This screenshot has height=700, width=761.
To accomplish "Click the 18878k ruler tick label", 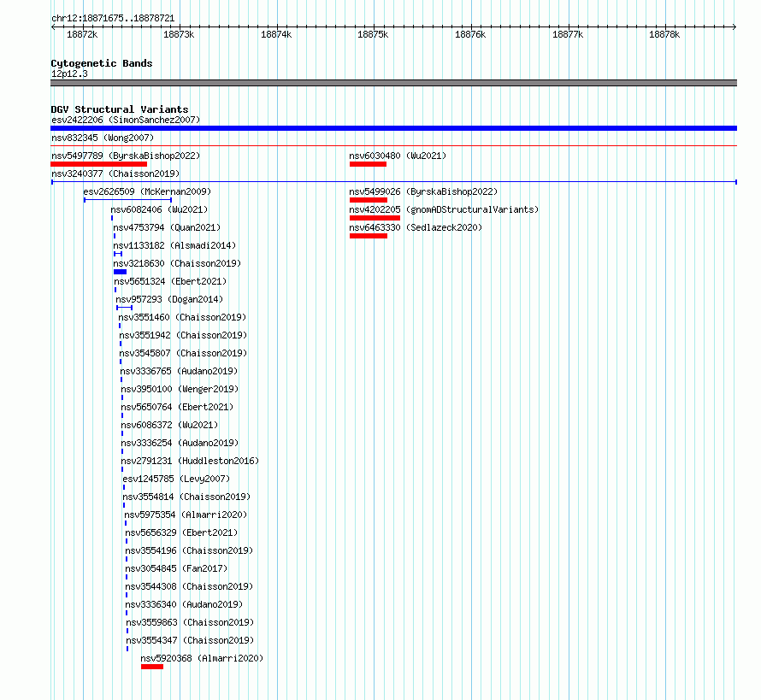I will tap(664, 34).
